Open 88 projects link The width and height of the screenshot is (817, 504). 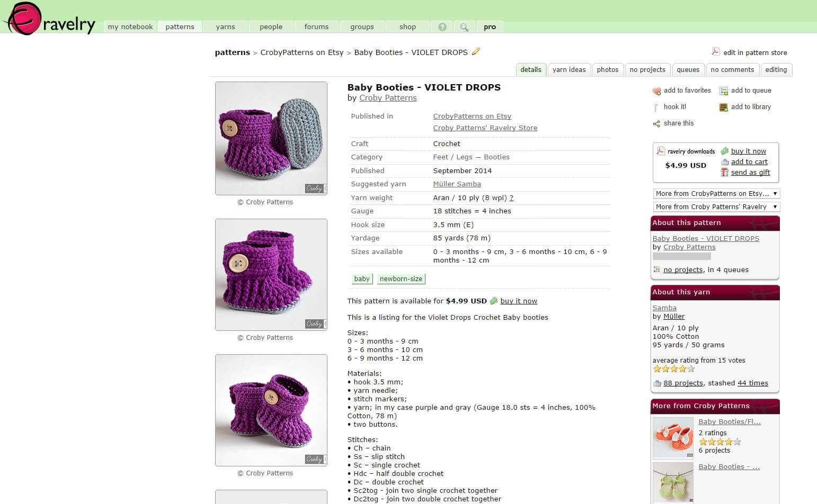(x=683, y=383)
